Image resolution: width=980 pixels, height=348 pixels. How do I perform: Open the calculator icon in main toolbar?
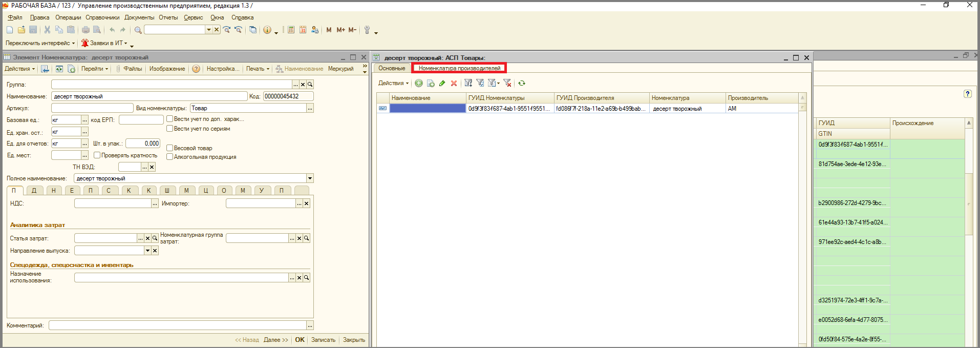click(x=291, y=30)
